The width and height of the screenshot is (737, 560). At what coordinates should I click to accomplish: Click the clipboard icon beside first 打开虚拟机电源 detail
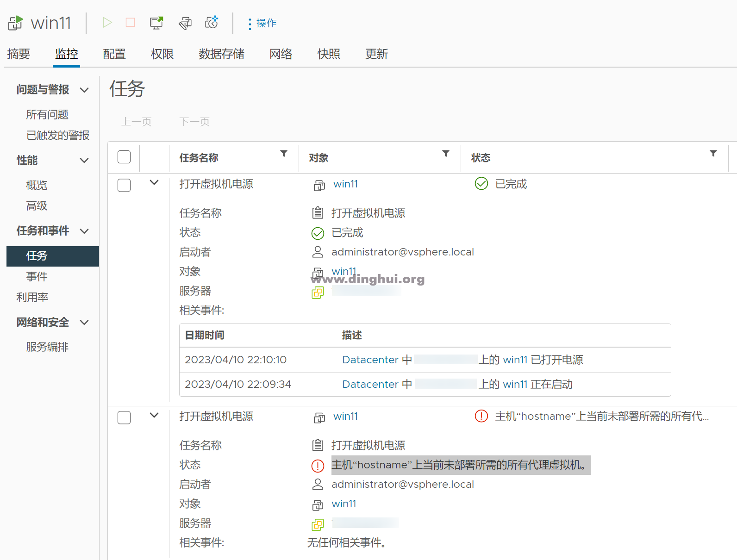[318, 213]
